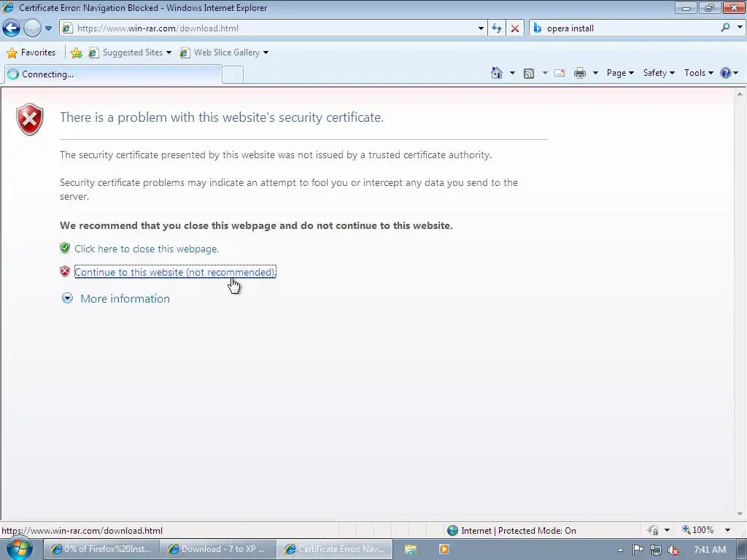Open the Tools menu
Image resolution: width=747 pixels, height=560 pixels.
pyautogui.click(x=698, y=73)
